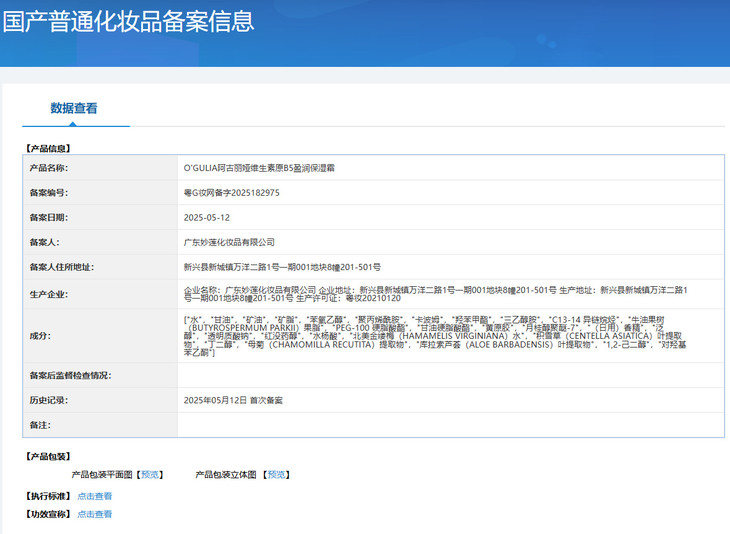Click the 2025-05-12 filing date value
The image size is (730, 534).
pos(207,217)
